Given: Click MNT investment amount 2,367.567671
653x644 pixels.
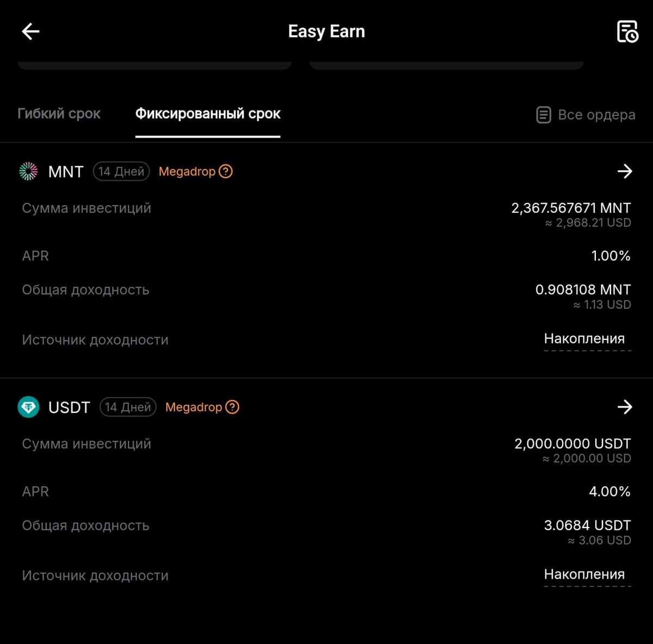Looking at the screenshot, I should coord(571,208).
